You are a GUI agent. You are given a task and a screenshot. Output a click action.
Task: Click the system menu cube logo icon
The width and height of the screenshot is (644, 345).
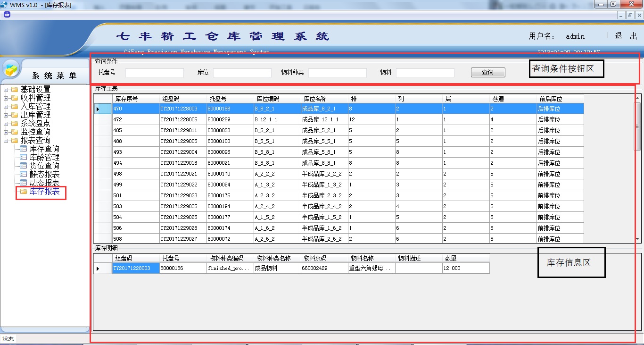click(12, 69)
